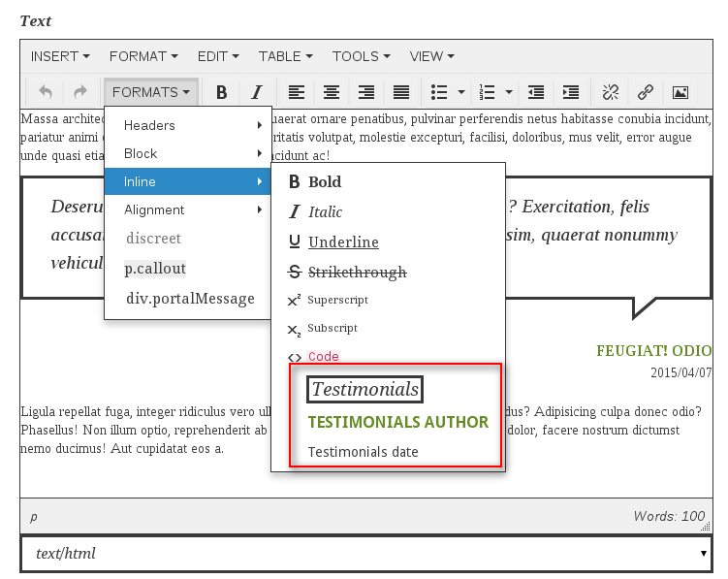Expand the Alignment submenu
The image size is (728, 579).
[187, 209]
